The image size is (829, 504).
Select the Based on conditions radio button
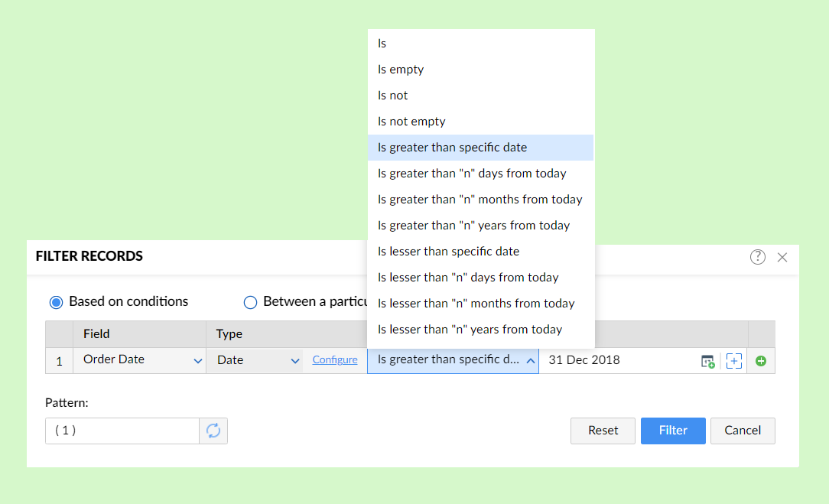56,303
